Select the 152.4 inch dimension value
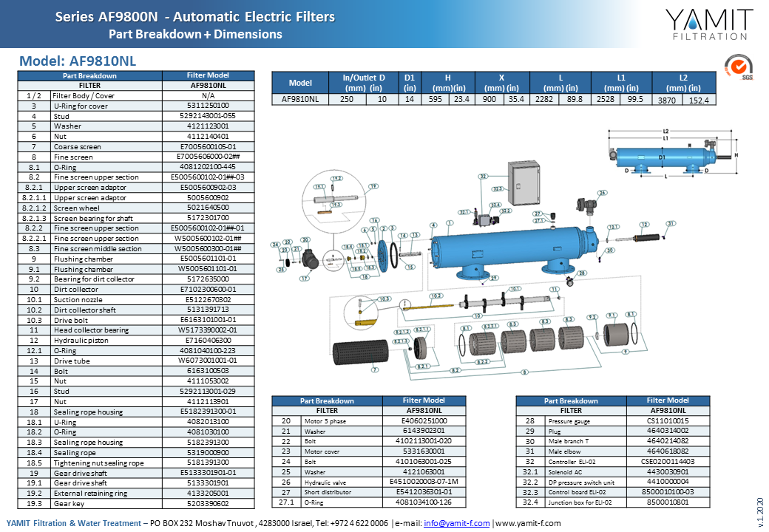The image size is (769, 532). point(699,100)
